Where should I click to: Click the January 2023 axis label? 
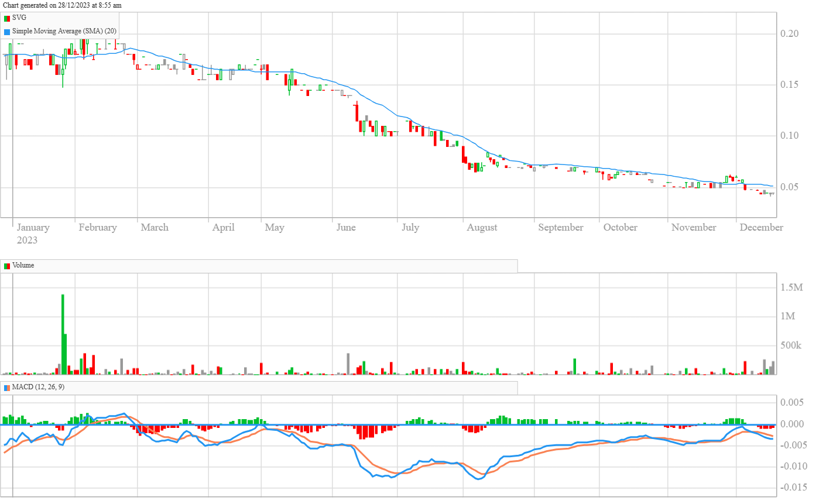coord(33,233)
